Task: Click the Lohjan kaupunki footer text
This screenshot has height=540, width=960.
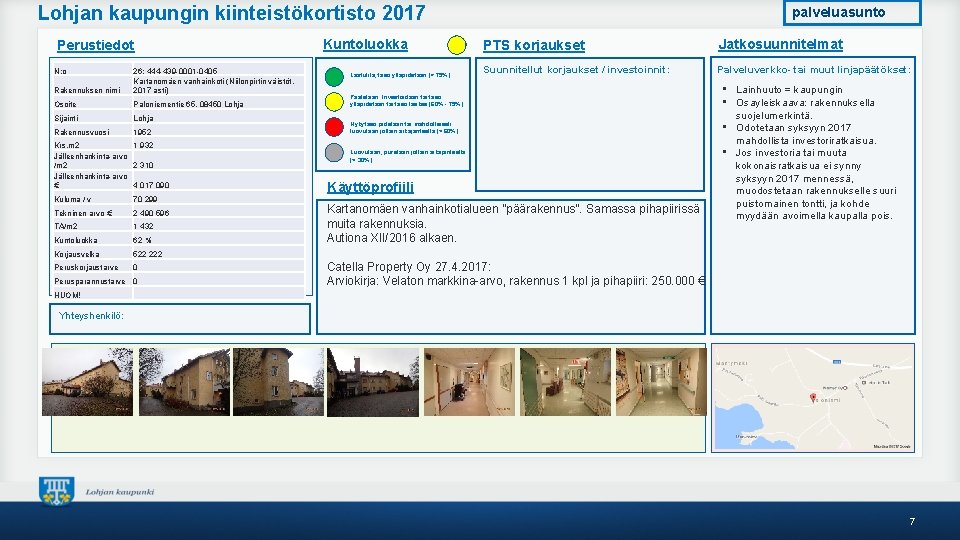Action: click(x=119, y=492)
